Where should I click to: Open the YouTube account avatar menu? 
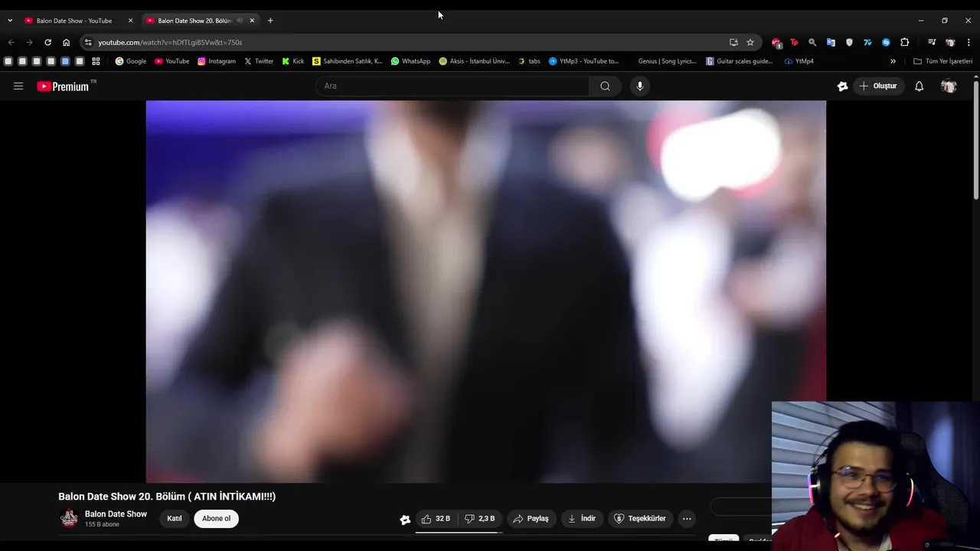tap(949, 86)
